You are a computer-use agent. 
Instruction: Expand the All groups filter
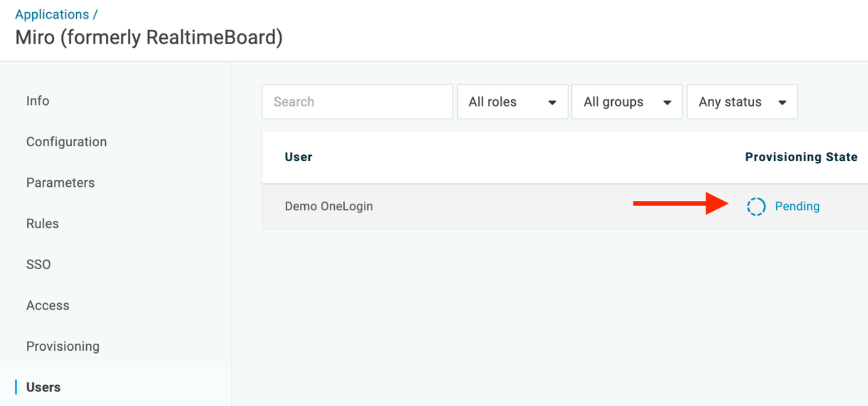pyautogui.click(x=626, y=102)
